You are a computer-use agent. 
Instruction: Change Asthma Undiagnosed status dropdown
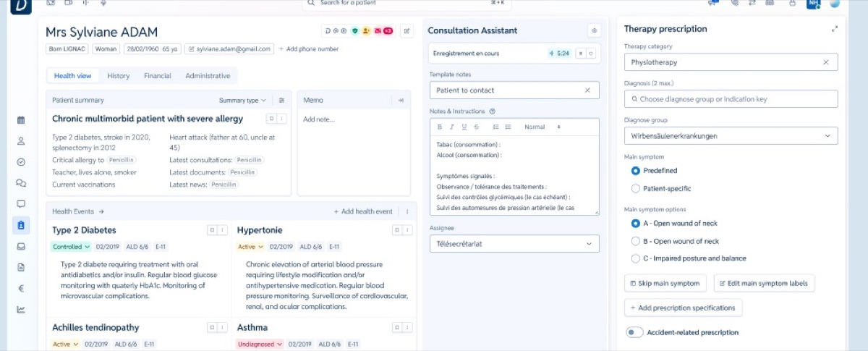[260, 344]
